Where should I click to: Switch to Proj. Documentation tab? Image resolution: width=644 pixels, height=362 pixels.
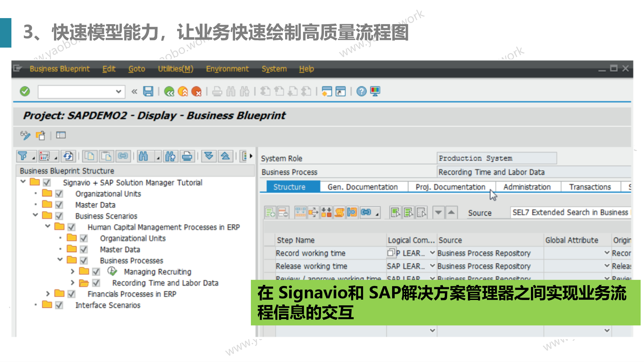tap(450, 187)
